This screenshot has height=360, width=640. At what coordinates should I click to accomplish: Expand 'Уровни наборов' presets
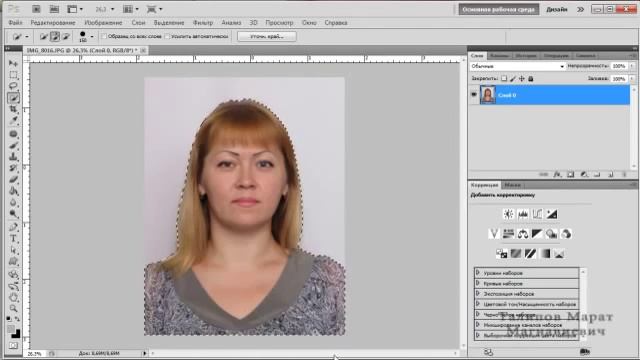pyautogui.click(x=478, y=273)
